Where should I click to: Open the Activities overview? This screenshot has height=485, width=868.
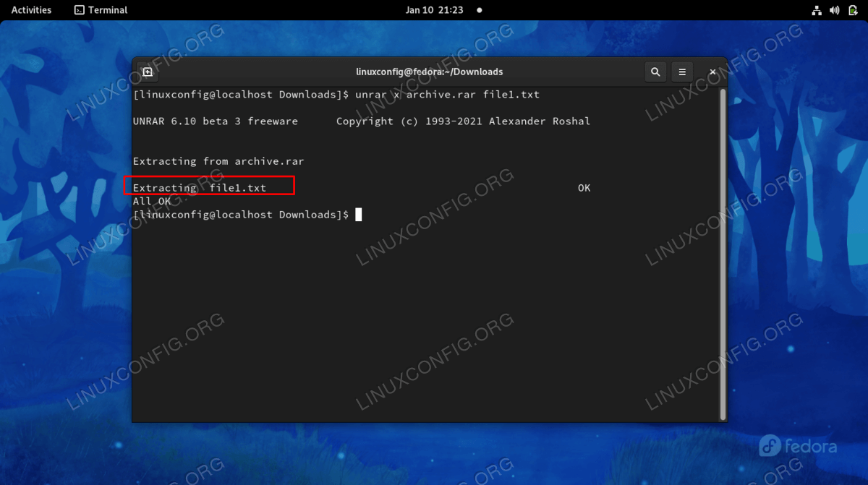[x=31, y=10]
